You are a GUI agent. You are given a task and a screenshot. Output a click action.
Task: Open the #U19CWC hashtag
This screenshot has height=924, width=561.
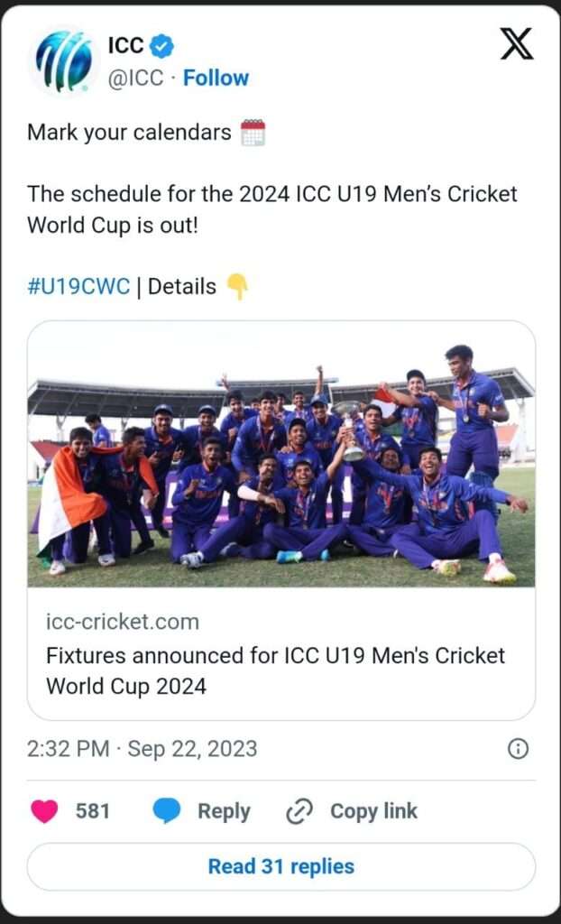point(78,287)
